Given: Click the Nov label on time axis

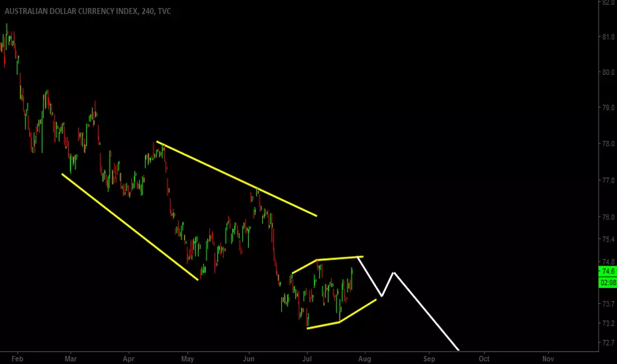Looking at the screenshot, I should click(x=547, y=359).
